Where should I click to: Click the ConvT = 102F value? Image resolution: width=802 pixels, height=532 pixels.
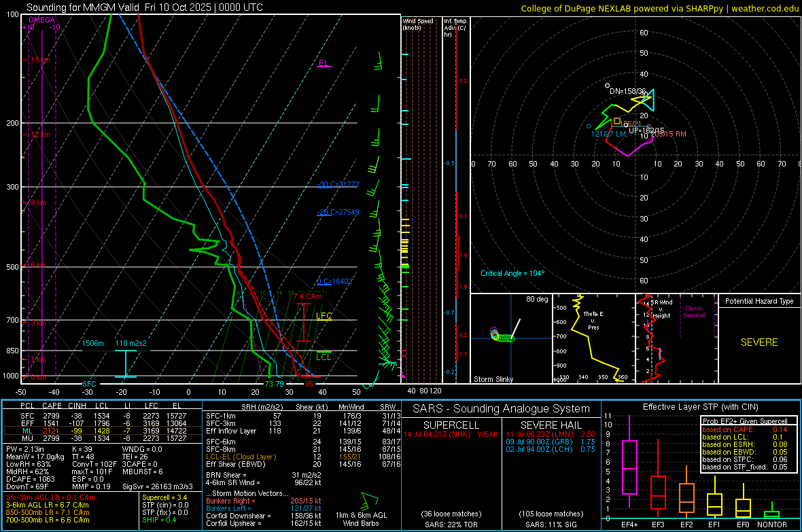[94, 464]
